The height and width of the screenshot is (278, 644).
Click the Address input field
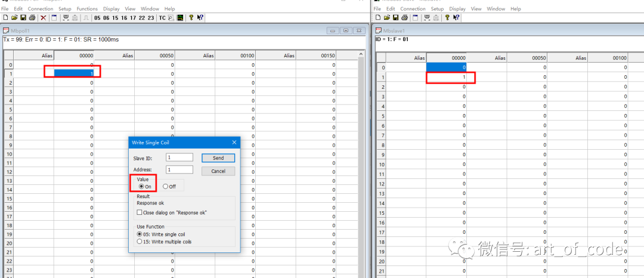(179, 169)
